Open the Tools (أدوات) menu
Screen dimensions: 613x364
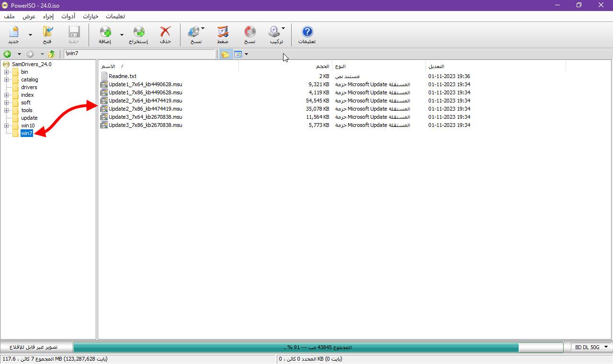coord(68,16)
